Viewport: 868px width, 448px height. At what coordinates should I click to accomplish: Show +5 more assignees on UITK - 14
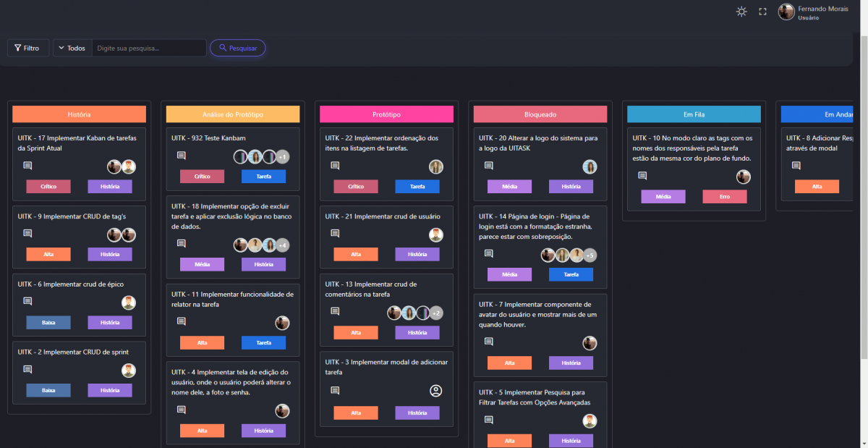click(x=590, y=255)
